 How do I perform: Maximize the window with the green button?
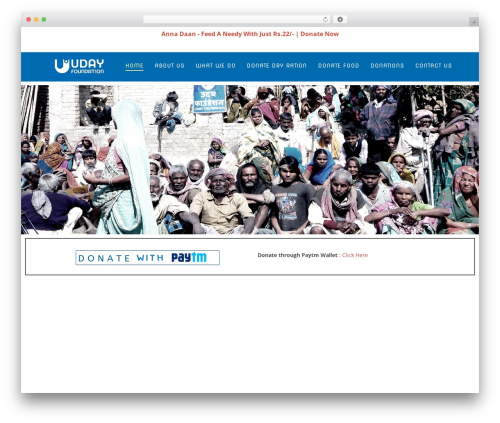tap(44, 20)
